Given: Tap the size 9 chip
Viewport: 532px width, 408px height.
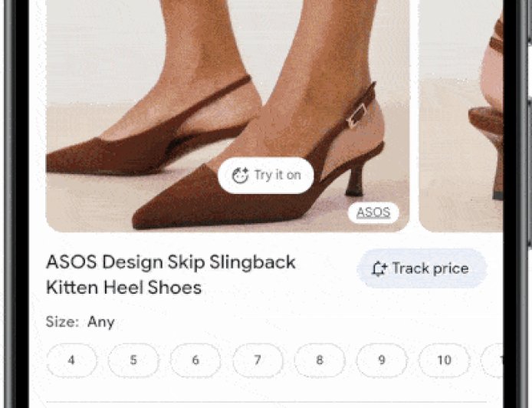Looking at the screenshot, I should click(x=382, y=360).
